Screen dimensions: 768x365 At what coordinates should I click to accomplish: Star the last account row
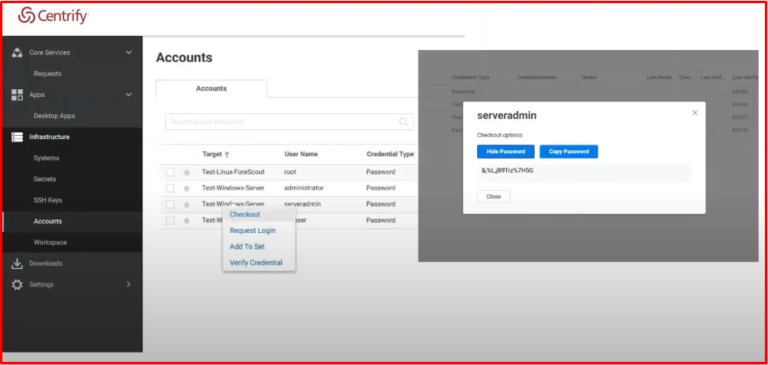pos(186,220)
